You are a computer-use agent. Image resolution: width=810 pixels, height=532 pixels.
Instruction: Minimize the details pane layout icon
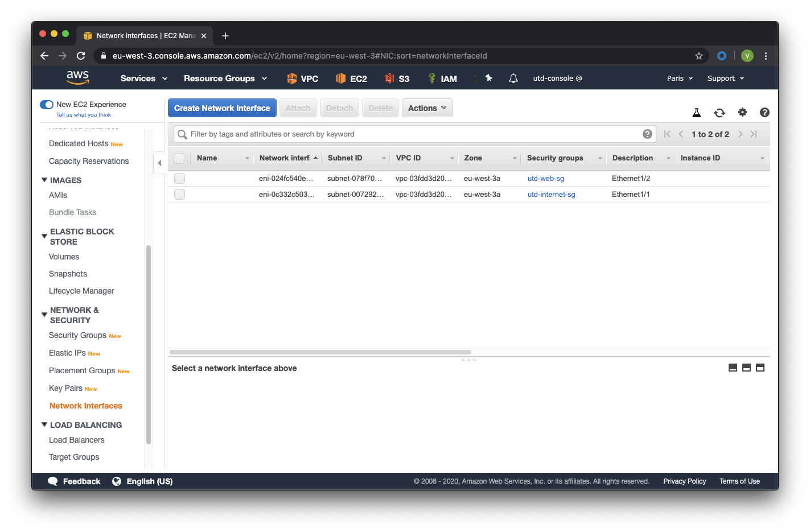pos(733,368)
